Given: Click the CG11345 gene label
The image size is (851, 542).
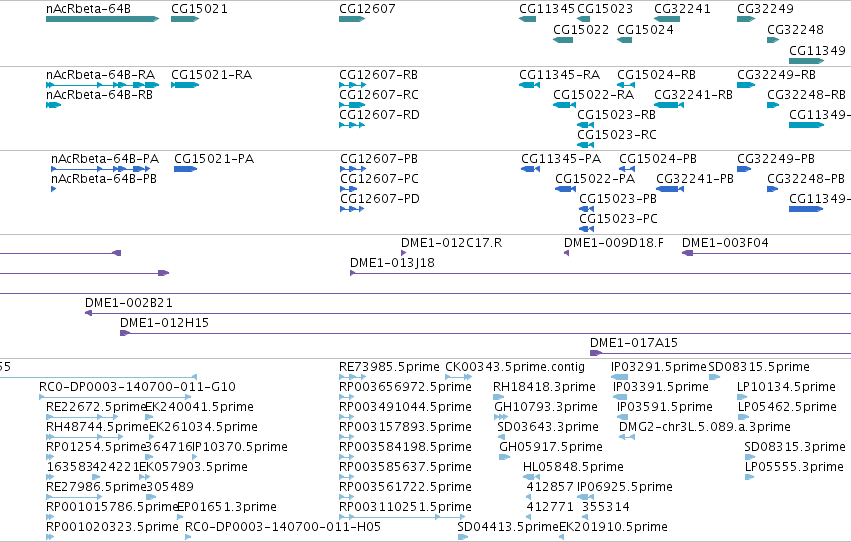Looking at the screenshot, I should (547, 9).
